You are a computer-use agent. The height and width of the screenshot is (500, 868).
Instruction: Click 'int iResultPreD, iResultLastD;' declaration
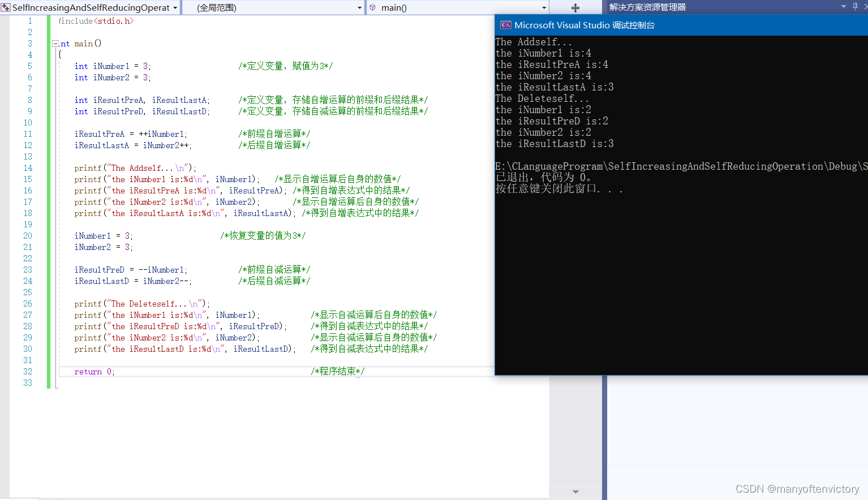point(142,111)
